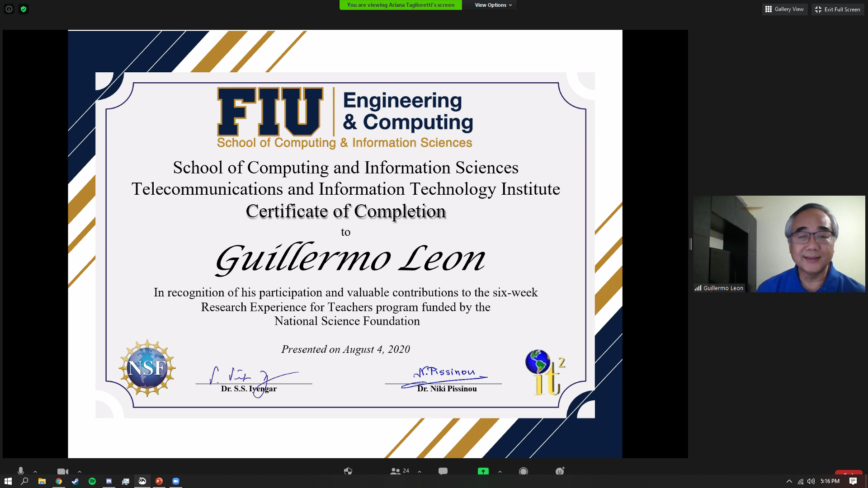Open the Reactions smiley icon

coord(560,471)
